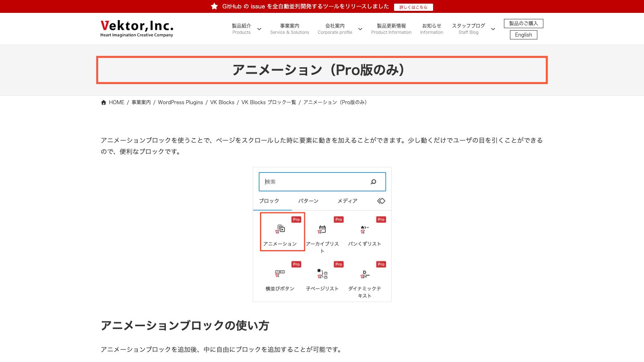Viewport: 644px width, 362px height.
Task: Open お知らせ Information page
Action: coord(431,29)
